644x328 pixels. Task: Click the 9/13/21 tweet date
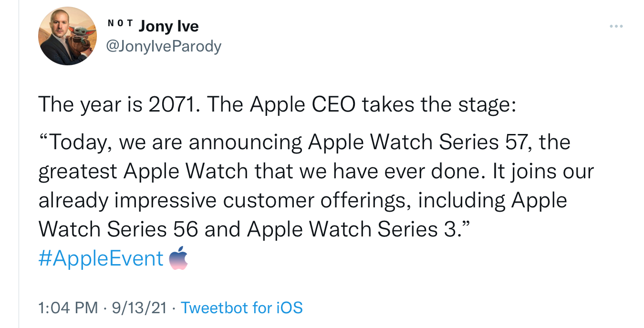[x=139, y=307]
